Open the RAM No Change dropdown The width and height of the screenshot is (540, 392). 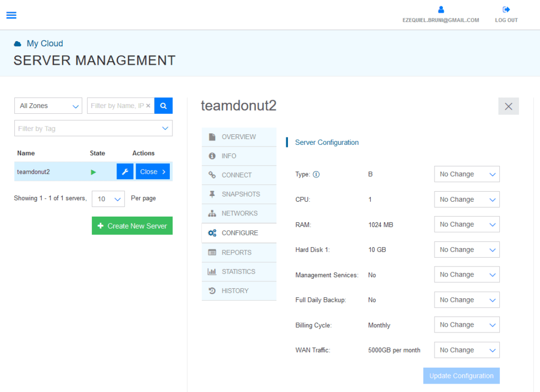[467, 224]
